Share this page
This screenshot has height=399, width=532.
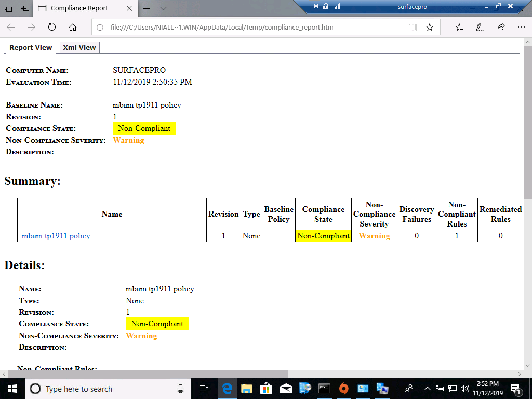(x=500, y=27)
